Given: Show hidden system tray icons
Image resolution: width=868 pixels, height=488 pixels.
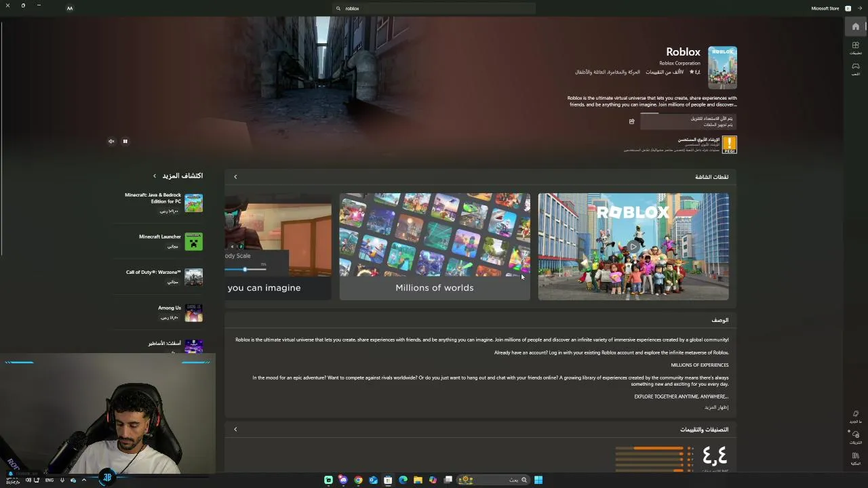Looking at the screenshot, I should 83,480.
